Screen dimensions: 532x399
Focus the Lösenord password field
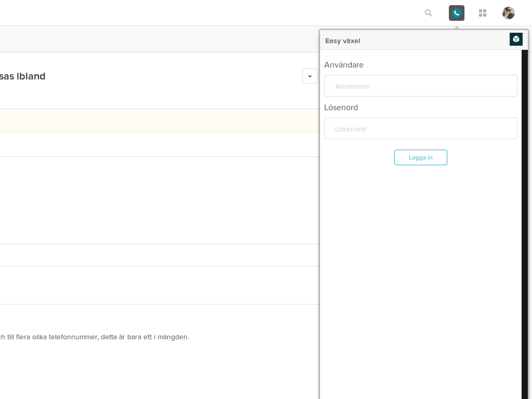coord(420,128)
